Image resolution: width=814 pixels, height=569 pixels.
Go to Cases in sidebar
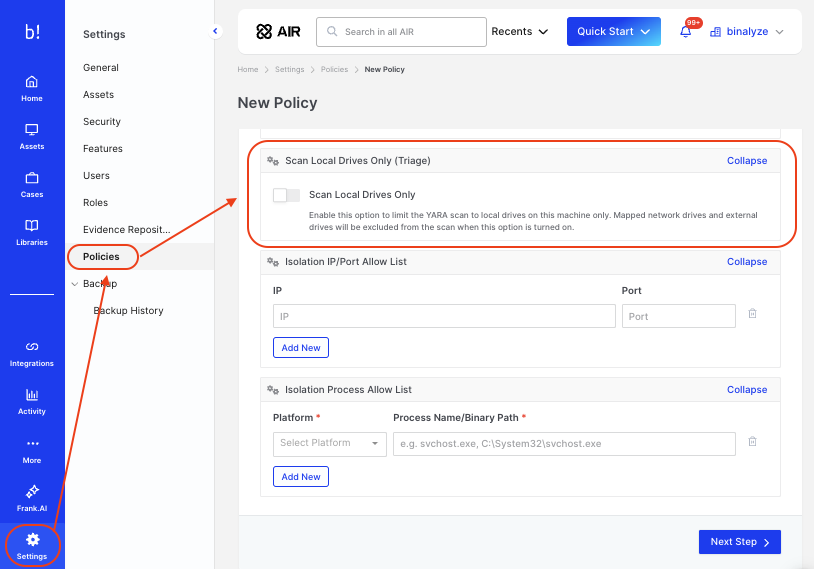click(x=32, y=184)
